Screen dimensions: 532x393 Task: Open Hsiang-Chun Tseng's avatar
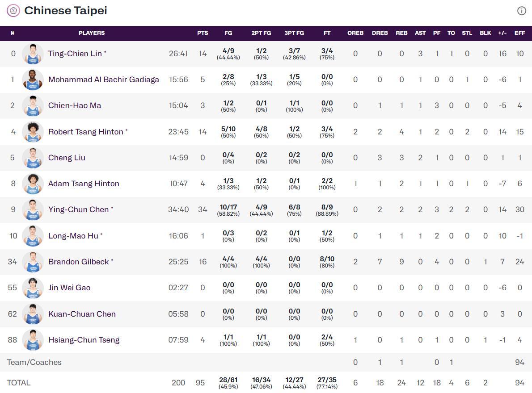pyautogui.click(x=33, y=340)
